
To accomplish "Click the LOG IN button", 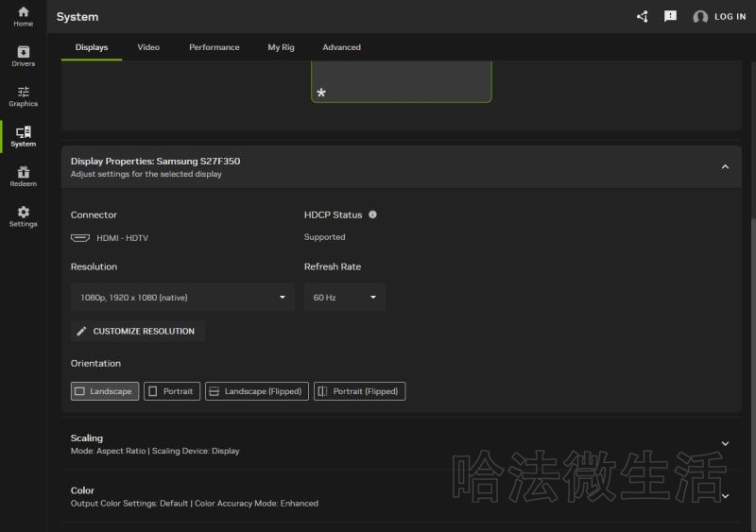I will click(730, 17).
